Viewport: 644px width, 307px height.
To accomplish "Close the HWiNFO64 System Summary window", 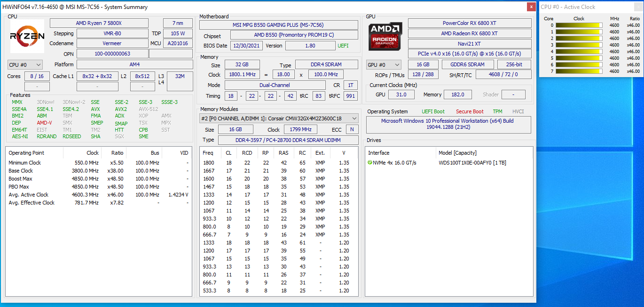I will pyautogui.click(x=531, y=7).
